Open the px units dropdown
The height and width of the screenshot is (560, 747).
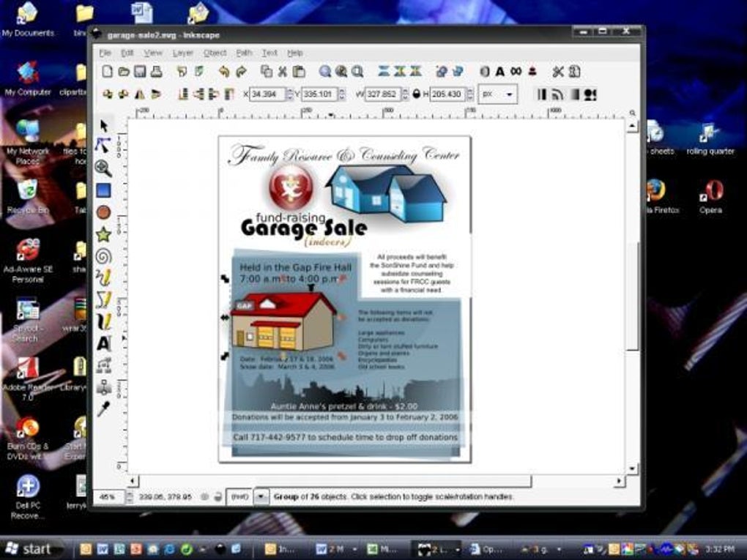(x=498, y=94)
